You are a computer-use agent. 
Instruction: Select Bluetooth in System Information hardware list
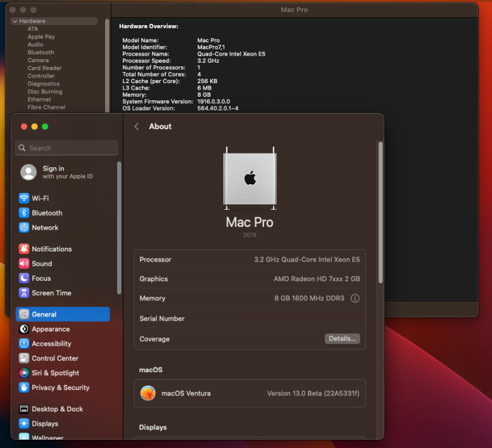pos(41,53)
